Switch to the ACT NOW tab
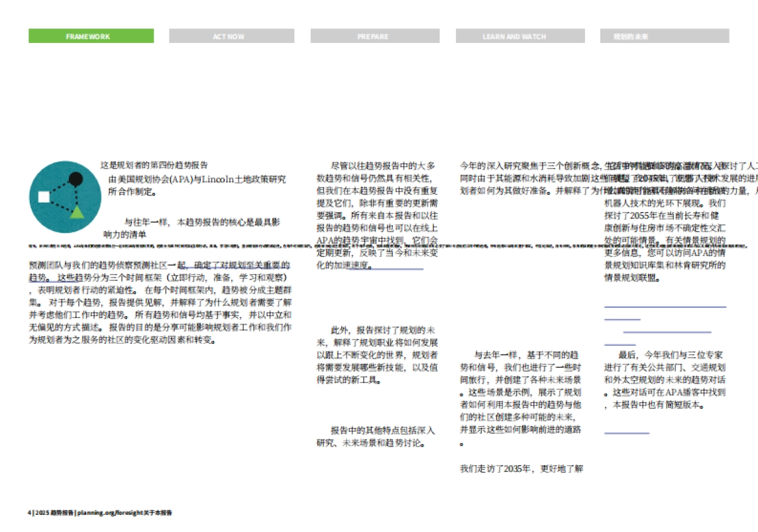Screen dimensions: 758x532 [x=232, y=36]
